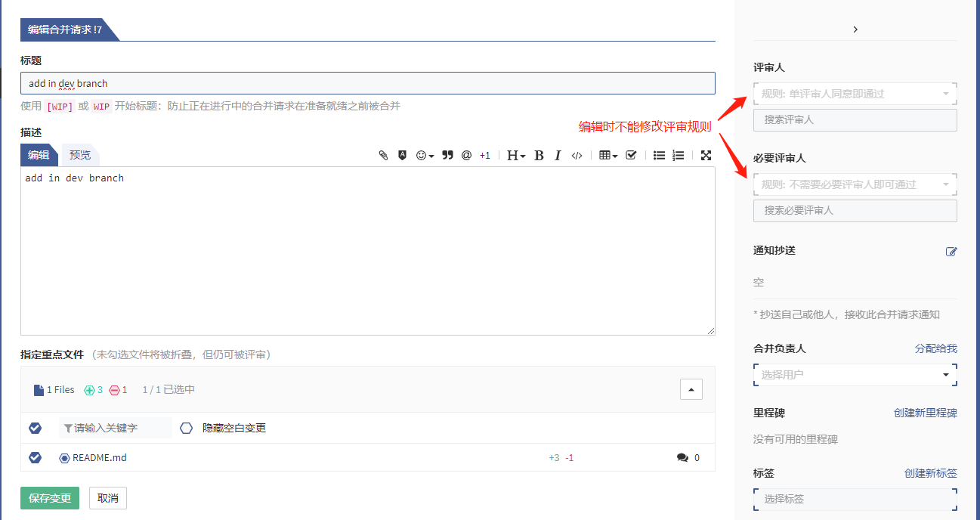The width and height of the screenshot is (980, 520).
Task: Insert a bulleted list
Action: 659,155
